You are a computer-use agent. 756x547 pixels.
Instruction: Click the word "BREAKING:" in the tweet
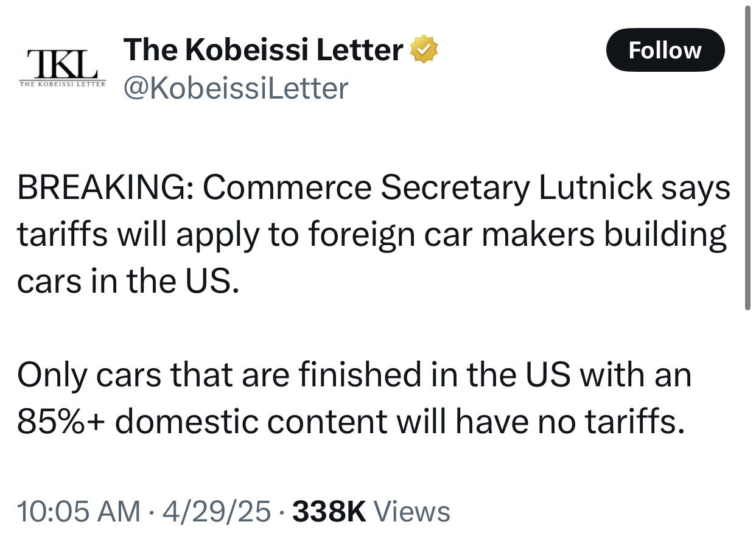104,189
